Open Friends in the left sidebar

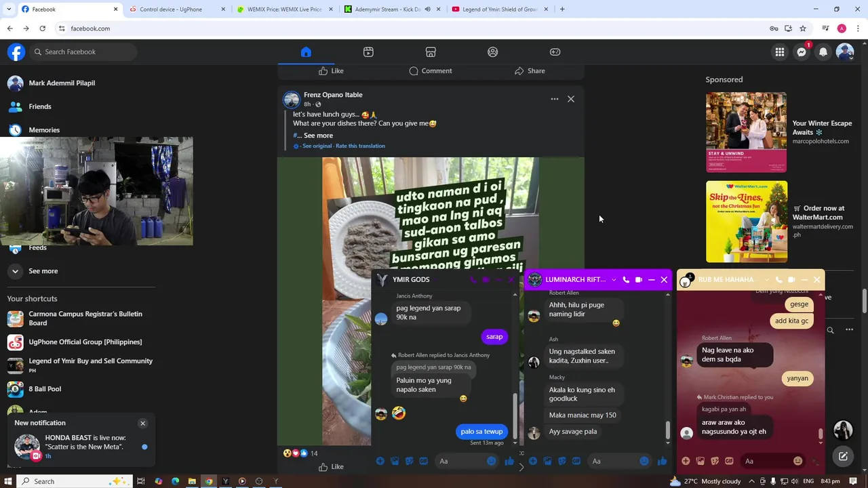pyautogui.click(x=40, y=106)
